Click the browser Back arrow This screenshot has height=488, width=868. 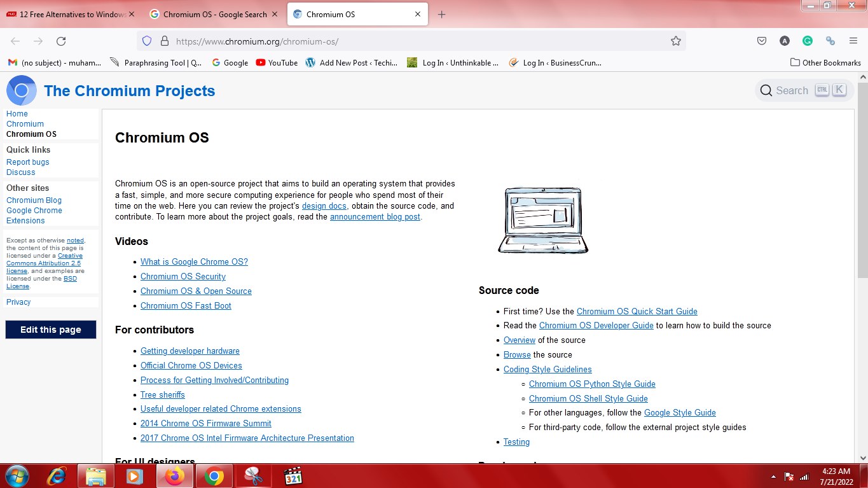15,41
